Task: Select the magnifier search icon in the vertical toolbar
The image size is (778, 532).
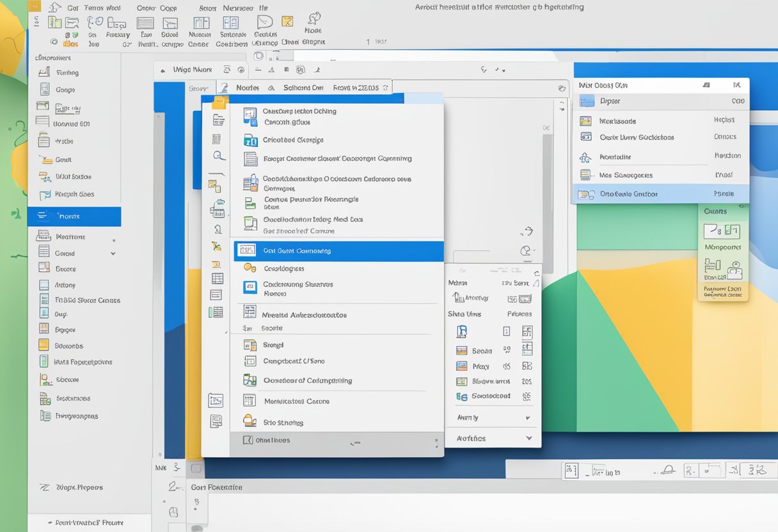Action: point(218,155)
